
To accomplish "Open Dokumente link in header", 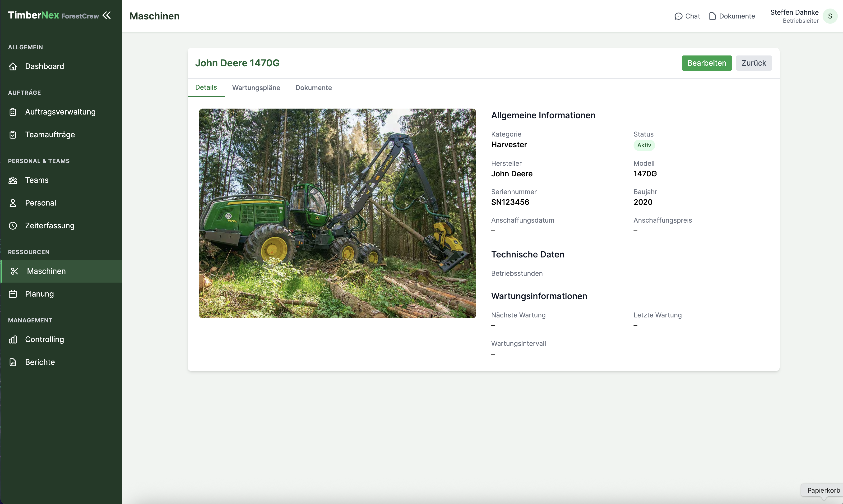I will coord(732,16).
